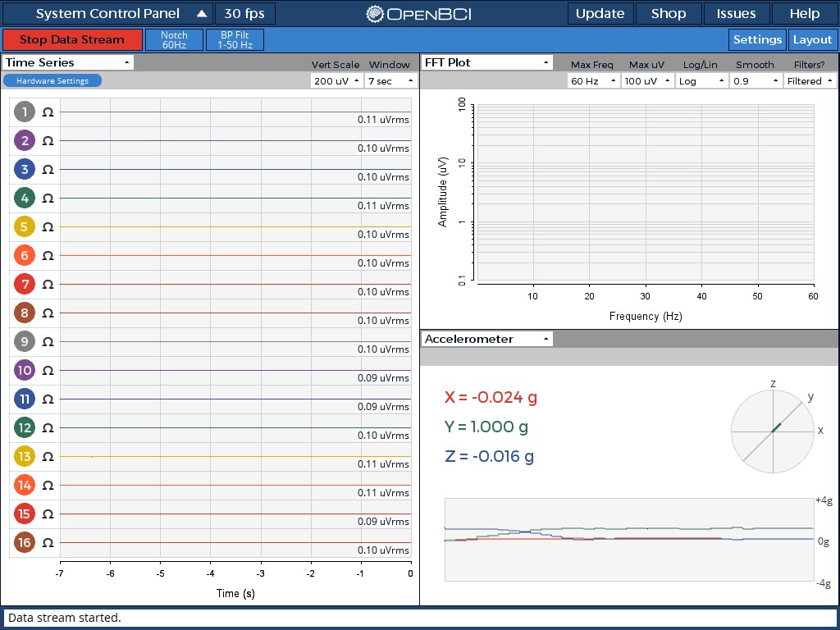Open the Time Series widget selector
840x630 pixels.
click(x=67, y=62)
